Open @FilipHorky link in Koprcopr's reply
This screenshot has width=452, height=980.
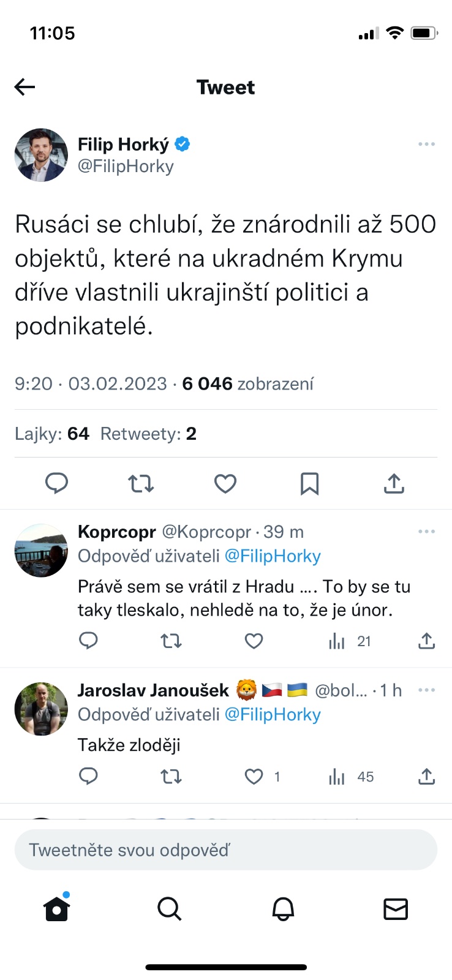pyautogui.click(x=273, y=556)
